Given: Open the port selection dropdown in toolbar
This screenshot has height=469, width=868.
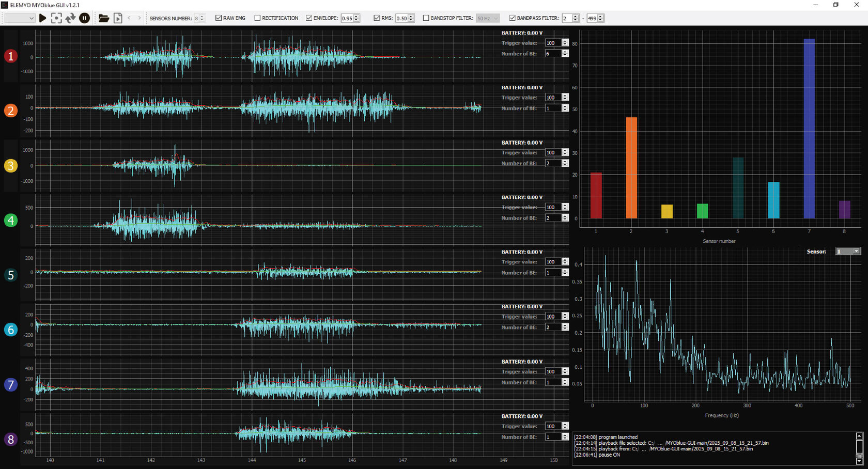Looking at the screenshot, I should 20,18.
